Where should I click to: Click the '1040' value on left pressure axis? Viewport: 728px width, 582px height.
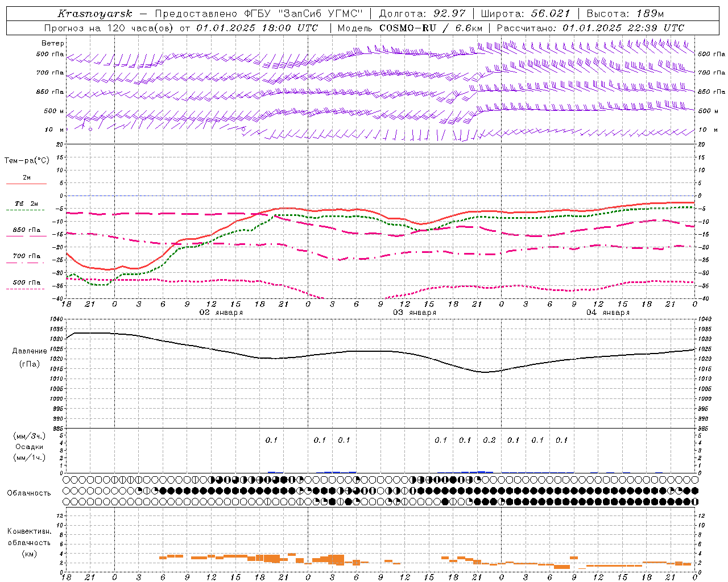coord(57,319)
